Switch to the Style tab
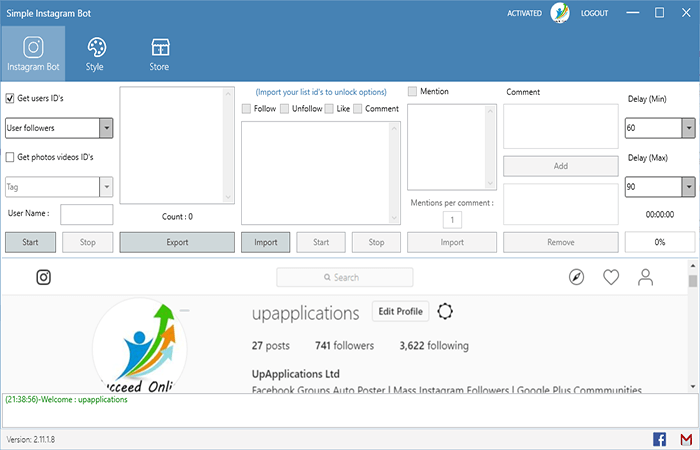The width and height of the screenshot is (700, 450). pos(95,54)
